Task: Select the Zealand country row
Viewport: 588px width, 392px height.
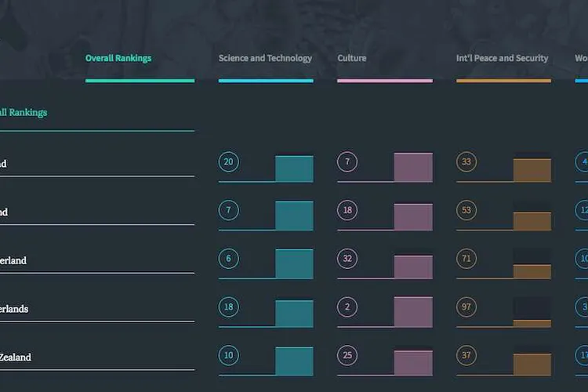Action: tap(16, 357)
